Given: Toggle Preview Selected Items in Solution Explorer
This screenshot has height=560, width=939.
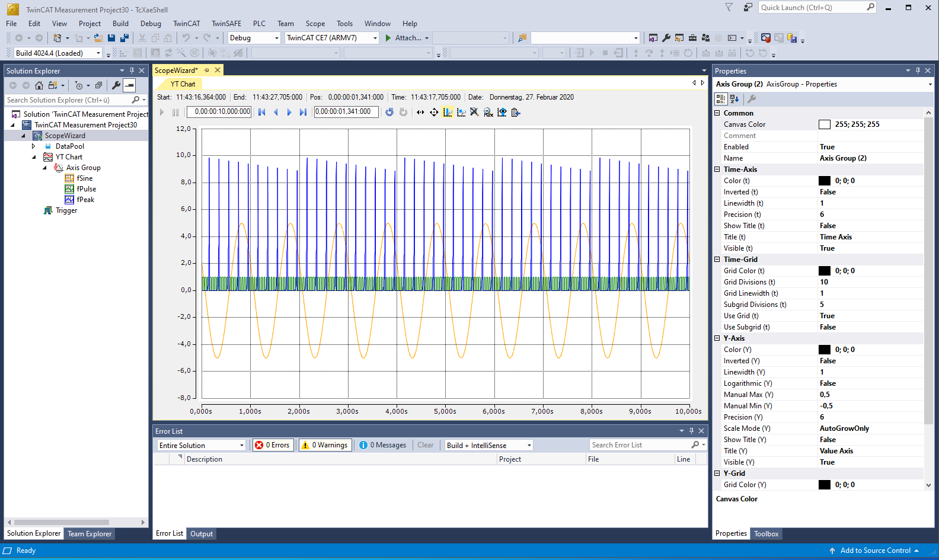Looking at the screenshot, I should tap(129, 85).
